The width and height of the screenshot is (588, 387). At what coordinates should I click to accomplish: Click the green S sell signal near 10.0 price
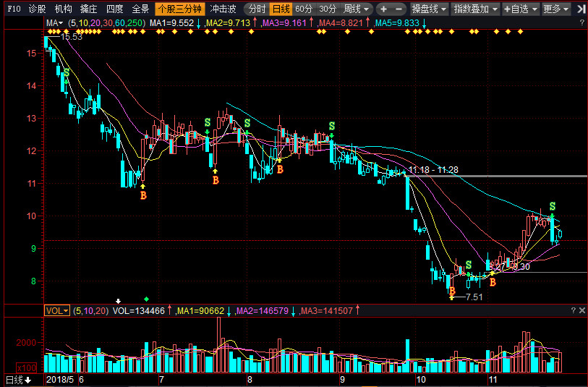coord(553,207)
